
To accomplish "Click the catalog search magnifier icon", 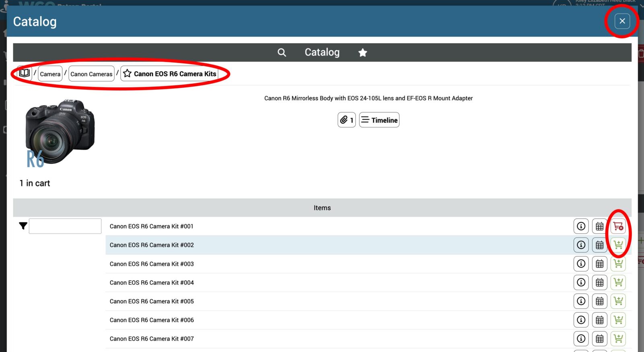I will click(x=282, y=52).
